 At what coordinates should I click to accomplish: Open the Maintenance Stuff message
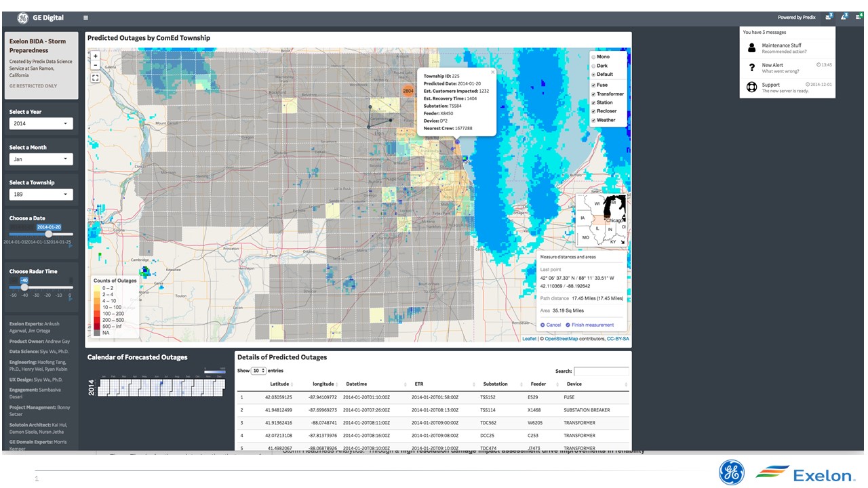(787, 48)
